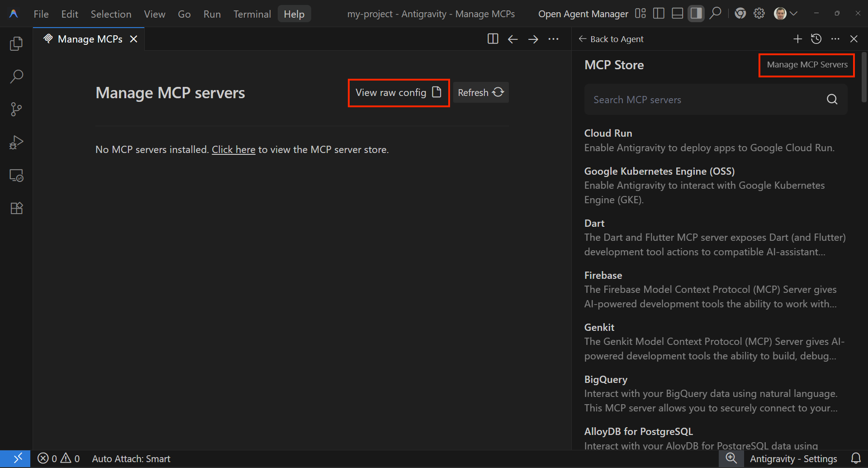Open conversation history clock icon

[816, 39]
